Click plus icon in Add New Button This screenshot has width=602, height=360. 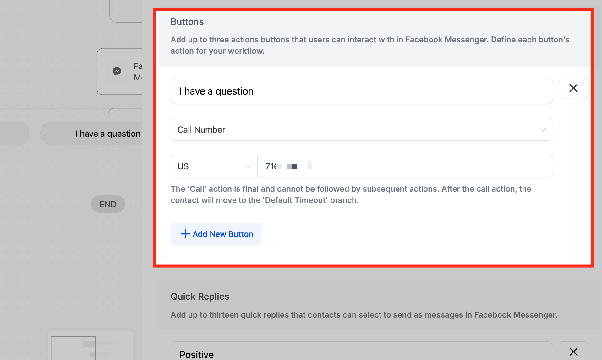[185, 234]
